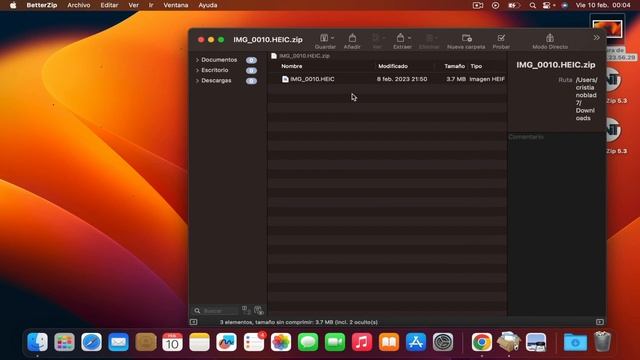The width and height of the screenshot is (640, 360).
Task: Click the modified date 8 feb. 2023 21:50
Action: point(402,79)
